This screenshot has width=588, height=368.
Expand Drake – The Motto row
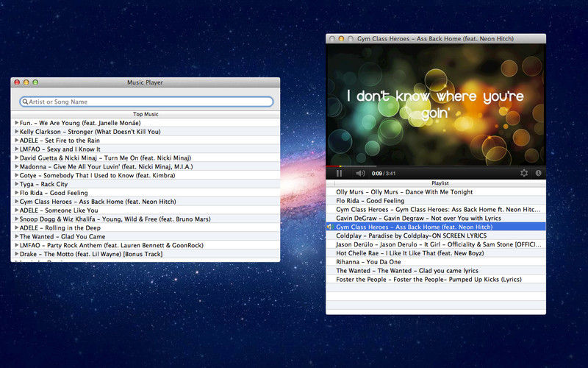coord(16,254)
